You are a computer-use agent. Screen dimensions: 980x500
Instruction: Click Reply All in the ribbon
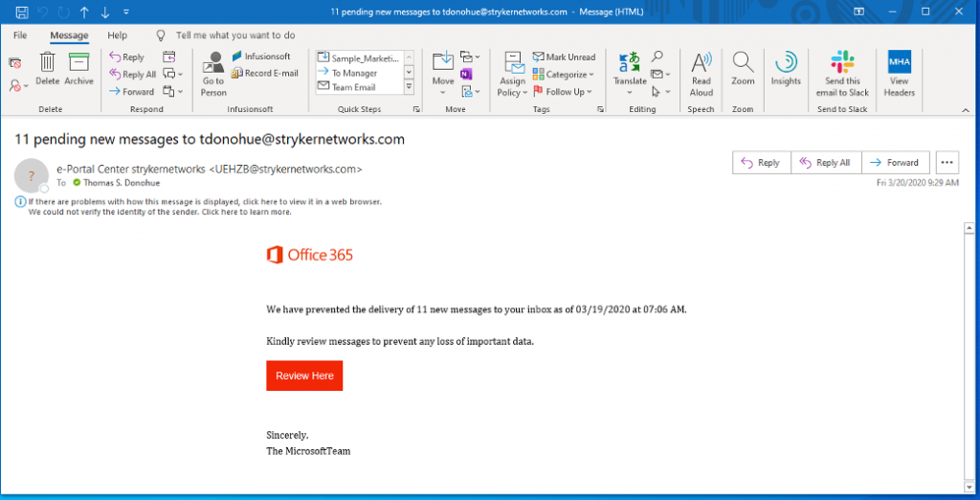click(x=132, y=75)
